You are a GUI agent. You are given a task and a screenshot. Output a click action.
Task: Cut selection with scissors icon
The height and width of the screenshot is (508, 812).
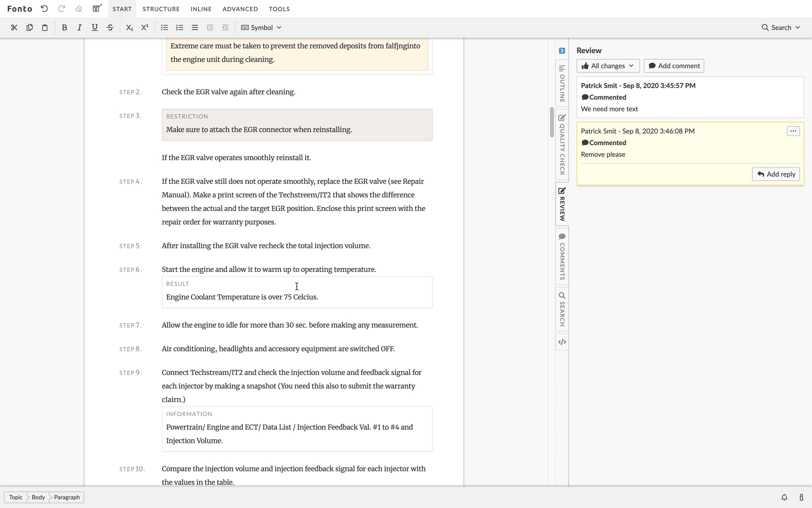click(x=14, y=27)
